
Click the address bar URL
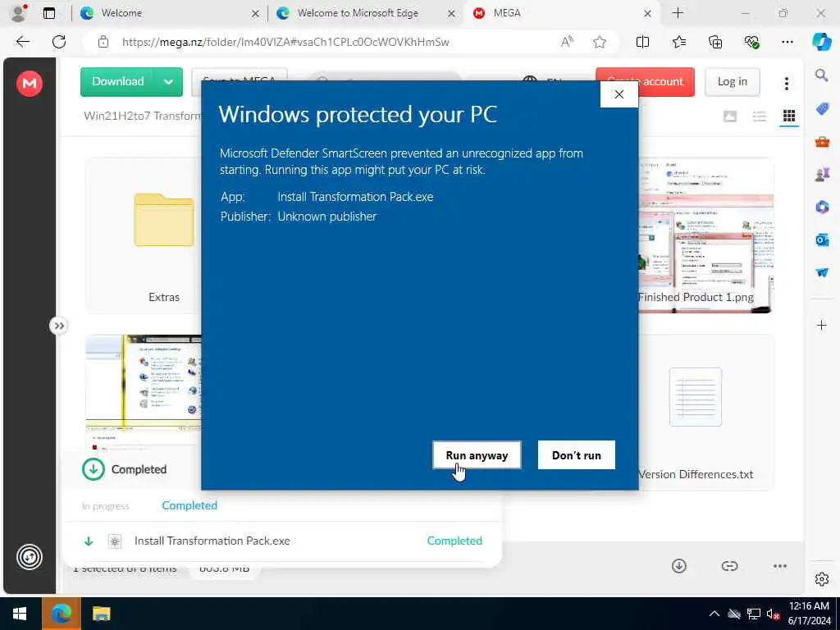(x=285, y=42)
